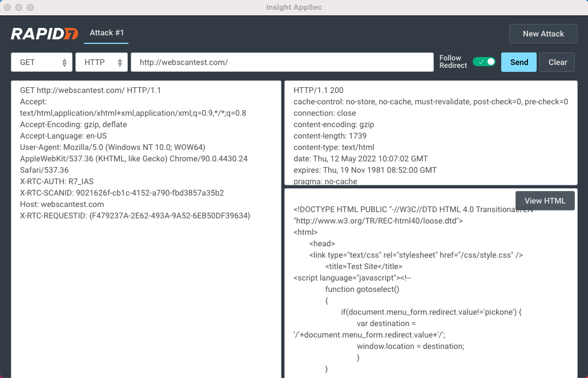Click the minimize window button
Viewport: 588px width, 378px height.
pos(19,7)
